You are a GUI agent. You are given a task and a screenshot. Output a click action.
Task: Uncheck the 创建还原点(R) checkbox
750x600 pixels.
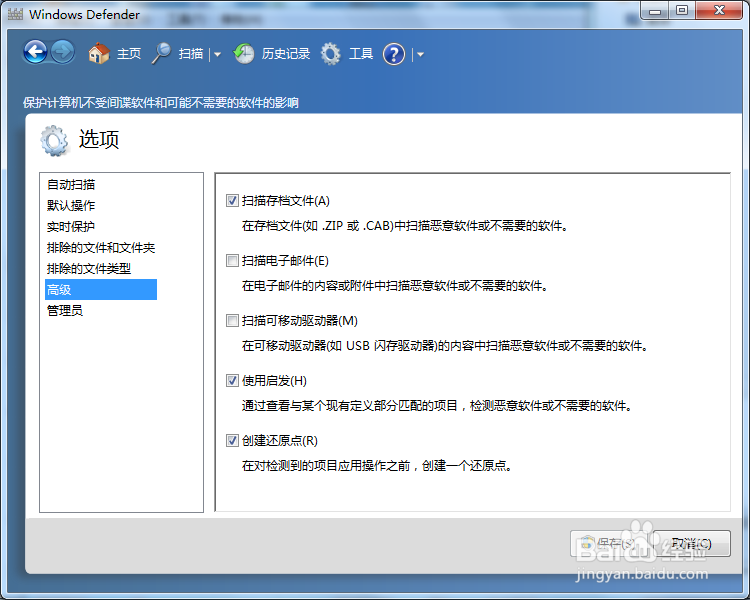pyautogui.click(x=232, y=440)
